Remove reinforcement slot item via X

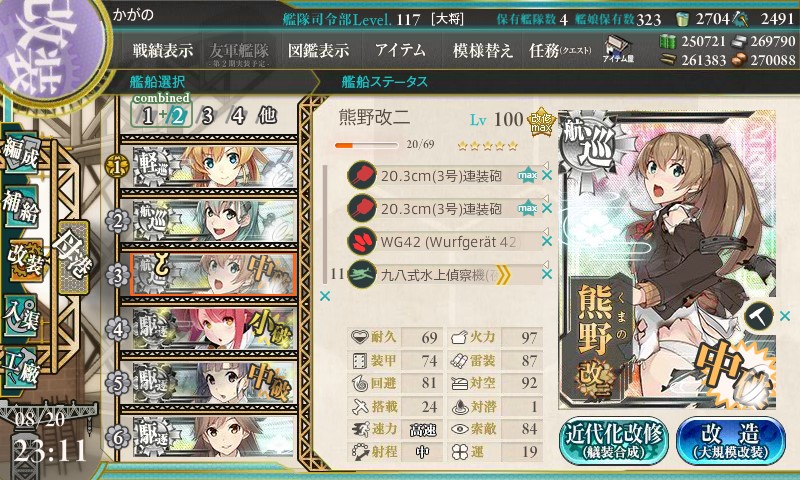[785, 317]
